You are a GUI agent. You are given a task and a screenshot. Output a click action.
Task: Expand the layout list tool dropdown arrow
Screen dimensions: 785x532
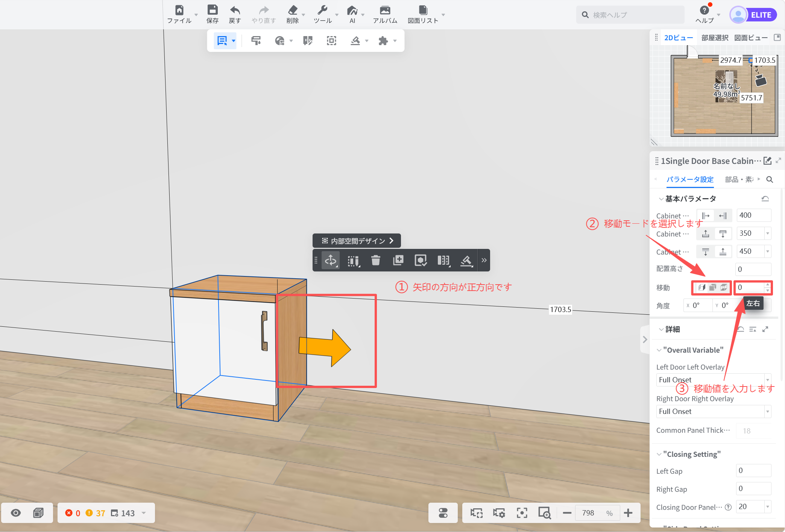pyautogui.click(x=234, y=41)
